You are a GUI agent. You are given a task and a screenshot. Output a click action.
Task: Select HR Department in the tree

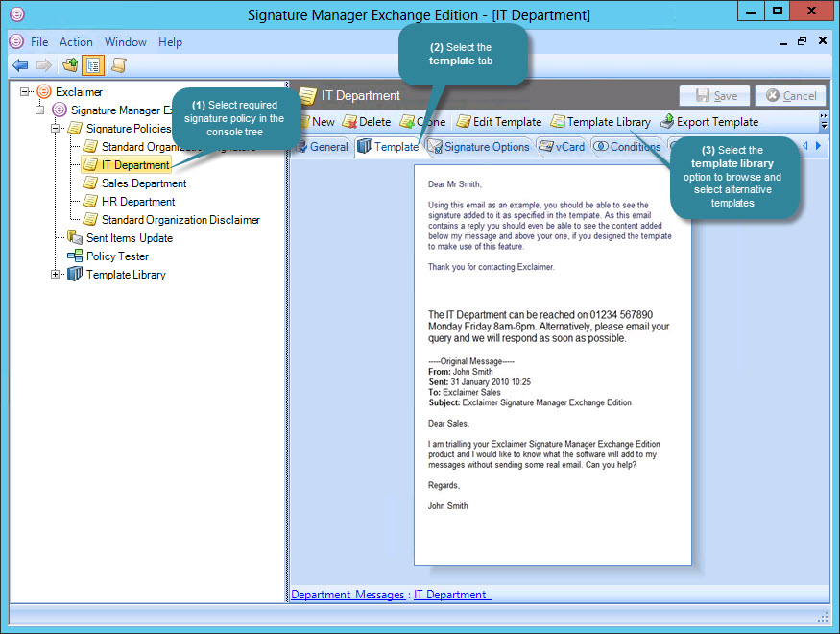tap(138, 201)
